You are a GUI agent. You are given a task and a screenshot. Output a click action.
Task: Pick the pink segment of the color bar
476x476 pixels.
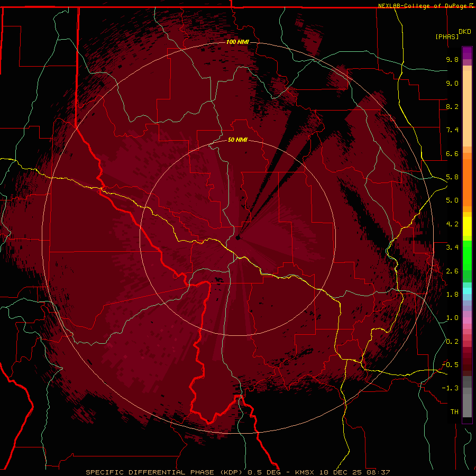[467, 321]
